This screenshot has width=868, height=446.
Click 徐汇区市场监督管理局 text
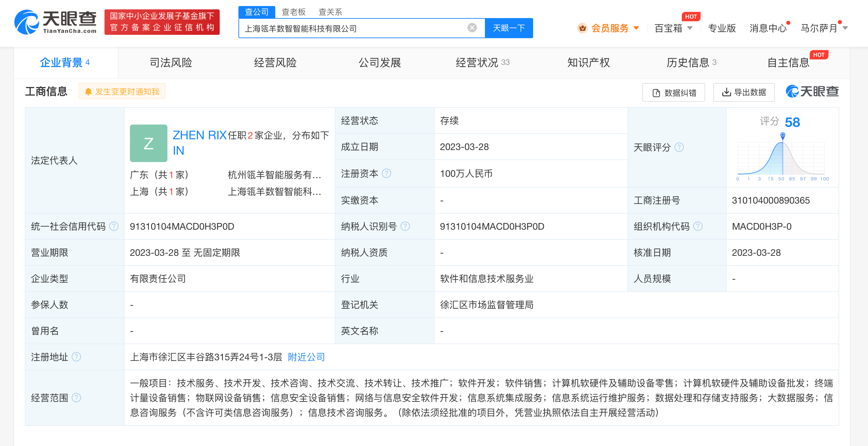[x=487, y=305]
